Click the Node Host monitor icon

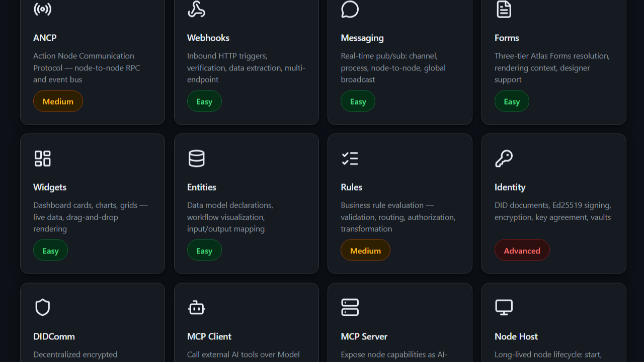[504, 307]
